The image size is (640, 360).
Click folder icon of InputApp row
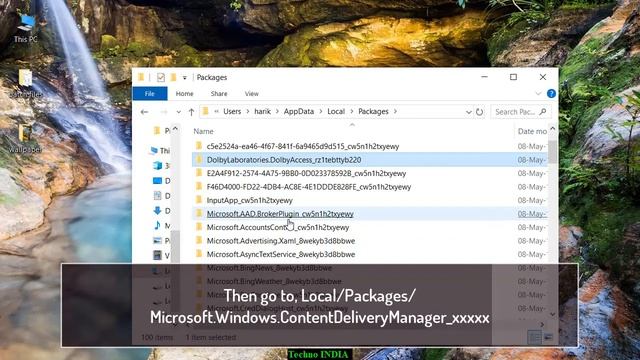click(x=199, y=200)
